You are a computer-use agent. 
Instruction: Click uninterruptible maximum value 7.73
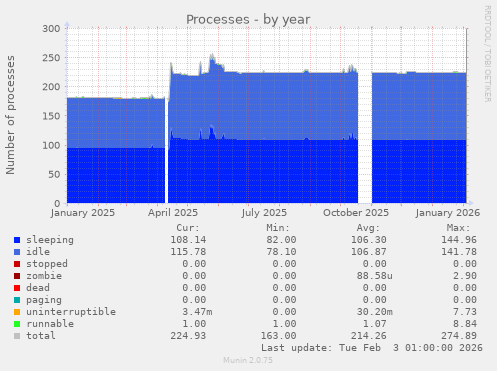click(465, 312)
